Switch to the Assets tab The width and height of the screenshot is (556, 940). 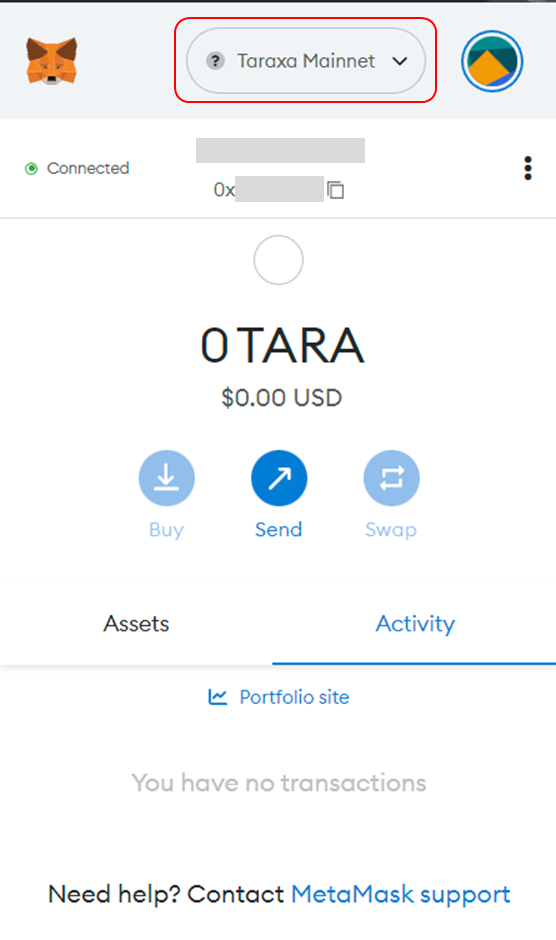pyautogui.click(x=136, y=623)
